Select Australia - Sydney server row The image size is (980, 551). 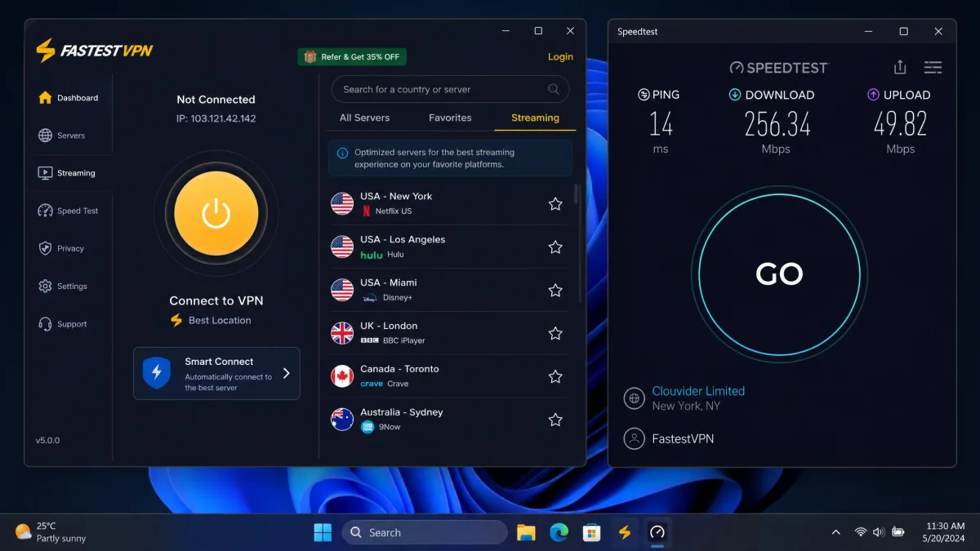[x=448, y=420]
